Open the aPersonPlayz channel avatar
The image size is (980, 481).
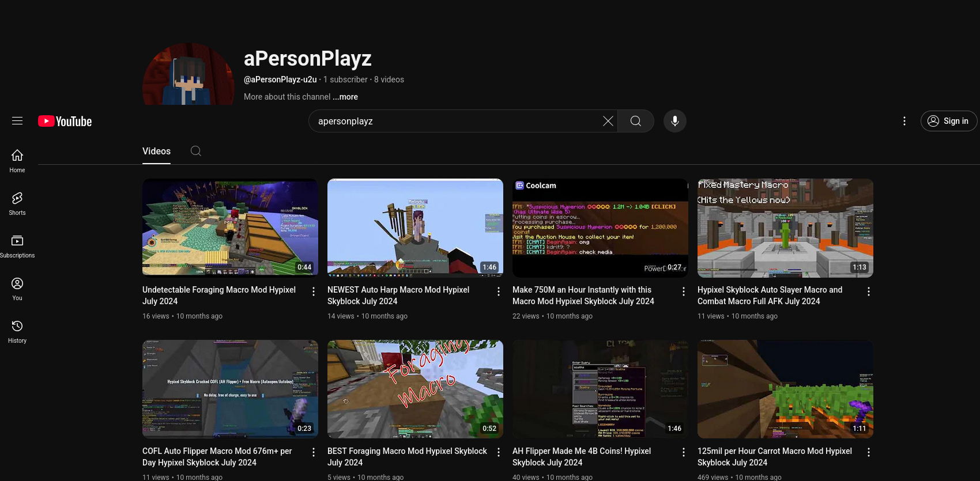click(189, 74)
